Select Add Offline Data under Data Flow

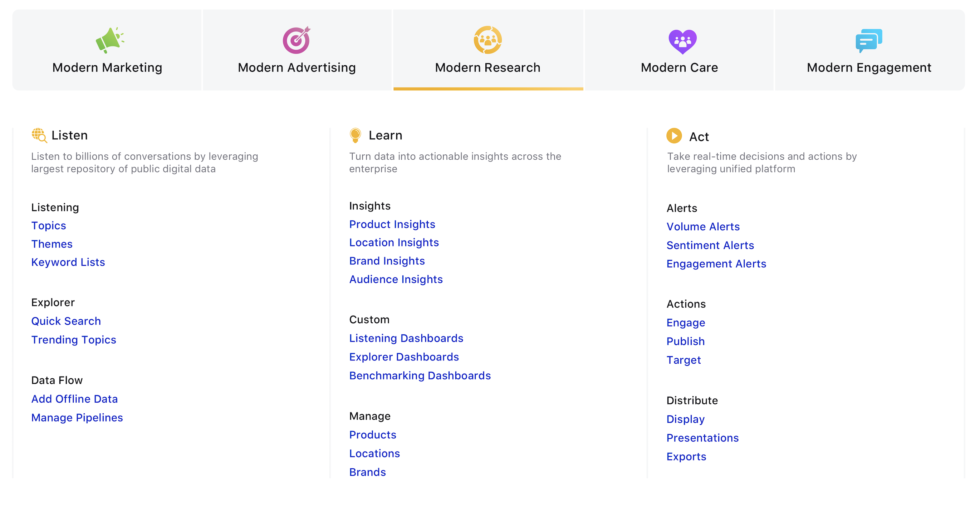coord(74,399)
